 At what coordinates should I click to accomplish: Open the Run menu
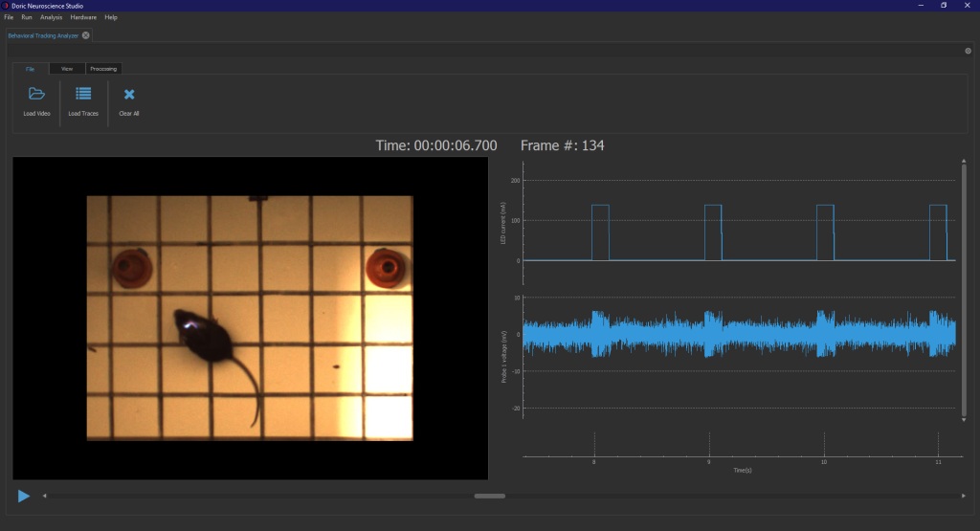pos(27,17)
